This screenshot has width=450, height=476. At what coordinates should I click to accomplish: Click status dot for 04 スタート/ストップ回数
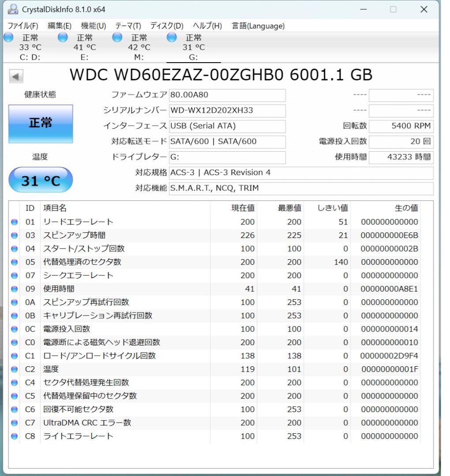pyautogui.click(x=14, y=249)
